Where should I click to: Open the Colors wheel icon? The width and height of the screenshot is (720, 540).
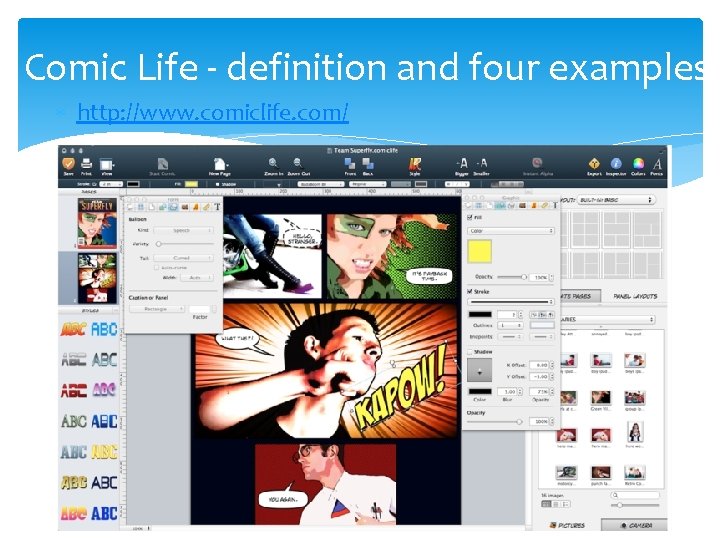pyautogui.click(x=638, y=164)
